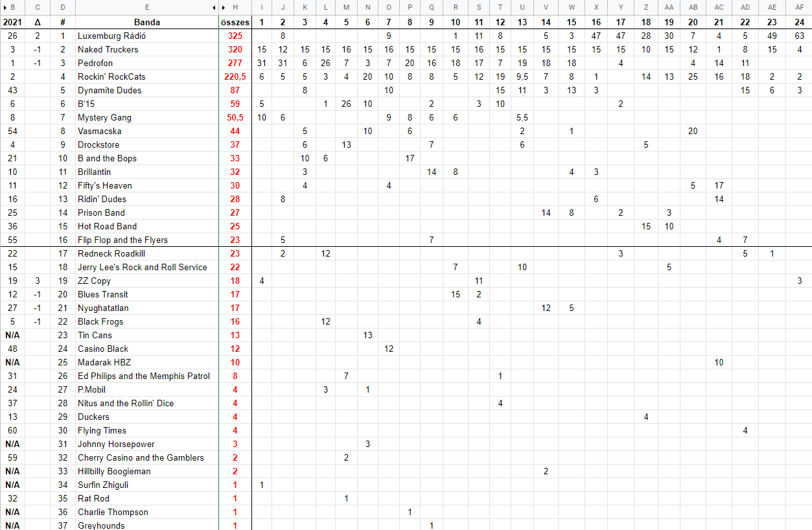Select the 'Naked Truckers' band cell
812x530 pixels.
point(108,49)
